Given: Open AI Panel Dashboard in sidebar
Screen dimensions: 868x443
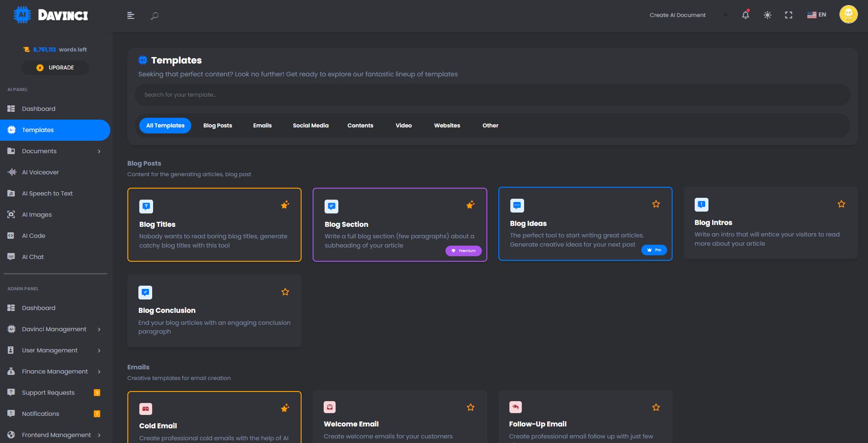Looking at the screenshot, I should click(x=55, y=109).
